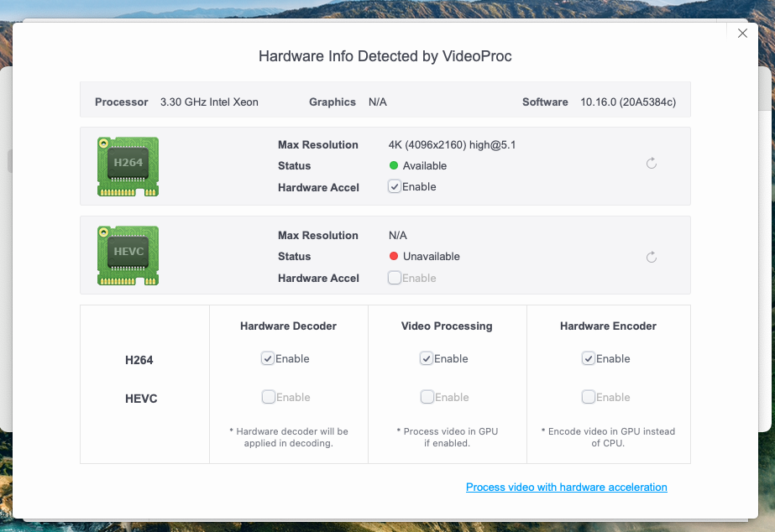The width and height of the screenshot is (775, 532).
Task: Click the 'Hardware Encoder' column header
Action: pos(608,326)
